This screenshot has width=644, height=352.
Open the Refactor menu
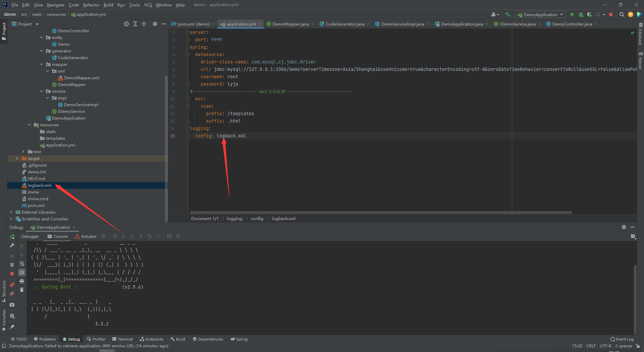pyautogui.click(x=91, y=5)
